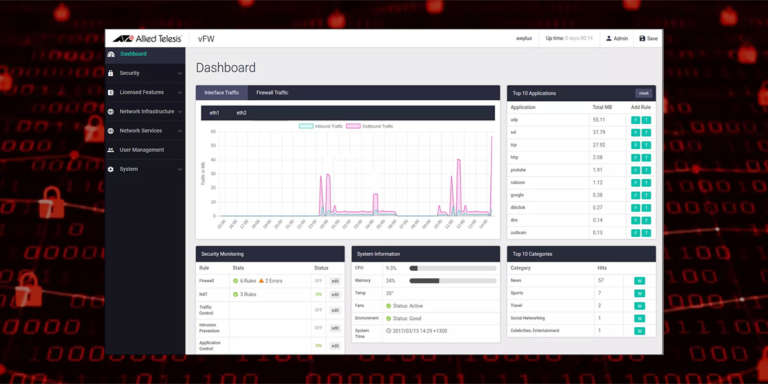This screenshot has height=384, width=768.
Task: Click the Travel category green button
Action: point(639,306)
